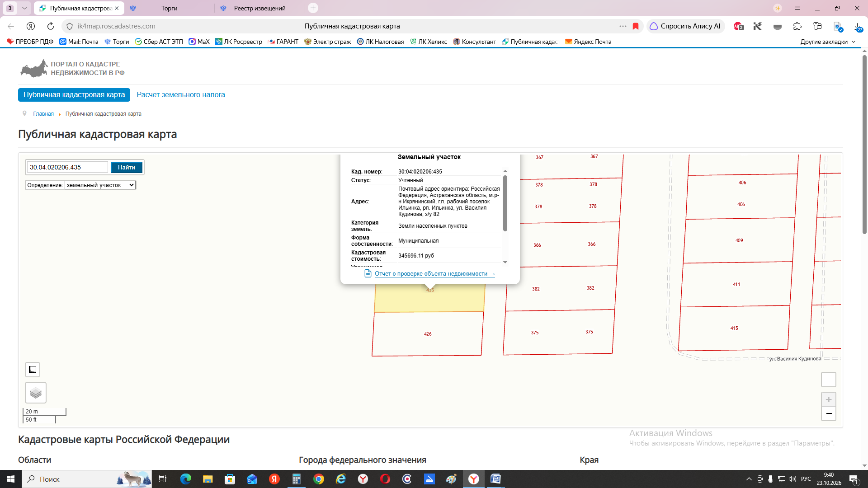Open the browser extensions puzzle icon

[797, 26]
